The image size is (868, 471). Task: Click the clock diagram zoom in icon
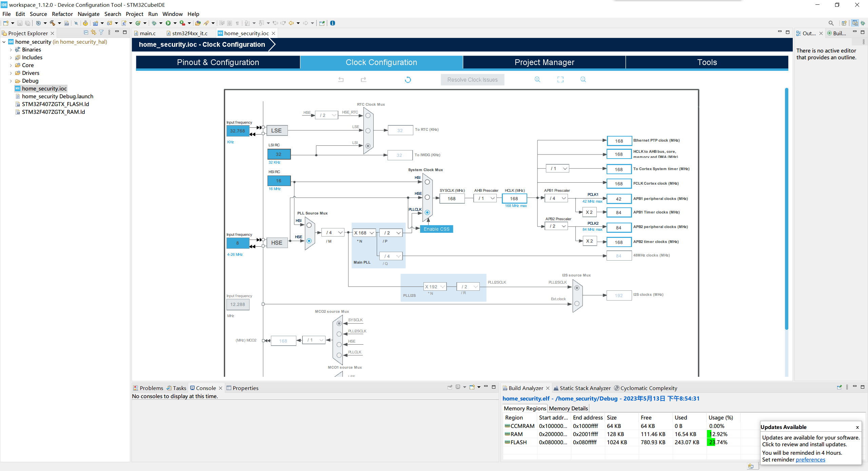click(x=537, y=79)
